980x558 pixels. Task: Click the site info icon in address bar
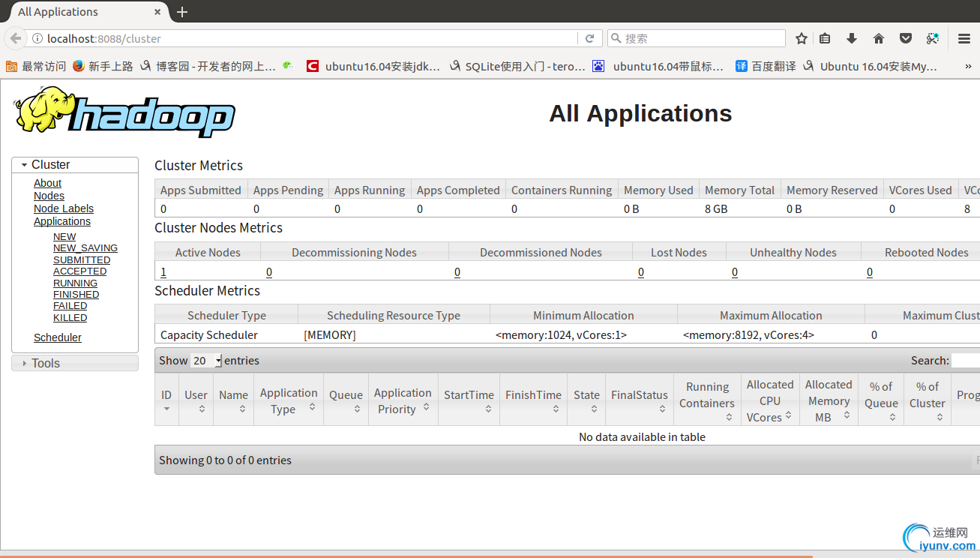click(x=37, y=38)
